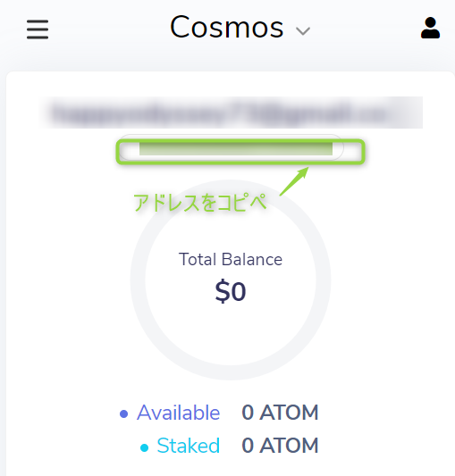Select the cyan Staked legend dot
This screenshot has height=476, width=455.
(144, 447)
